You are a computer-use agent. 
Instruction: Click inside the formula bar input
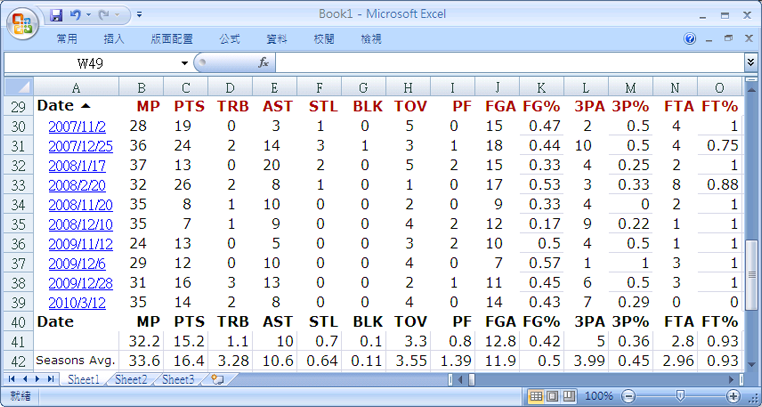[509, 63]
